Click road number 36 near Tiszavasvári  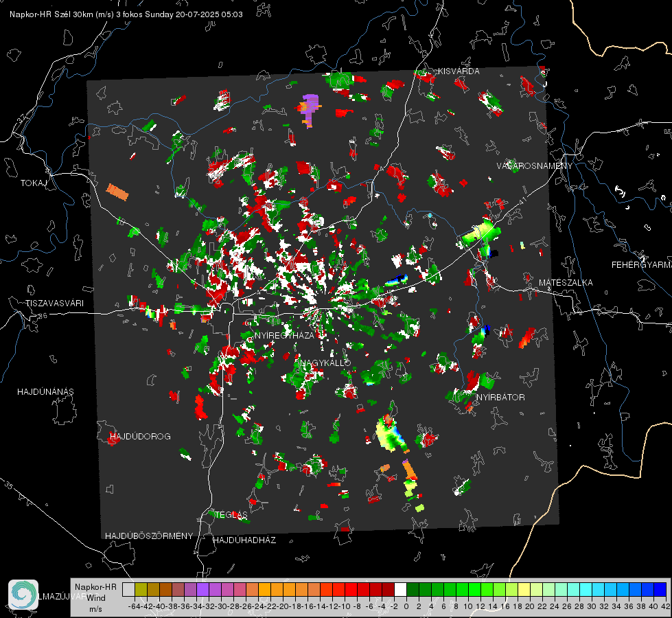point(43,316)
